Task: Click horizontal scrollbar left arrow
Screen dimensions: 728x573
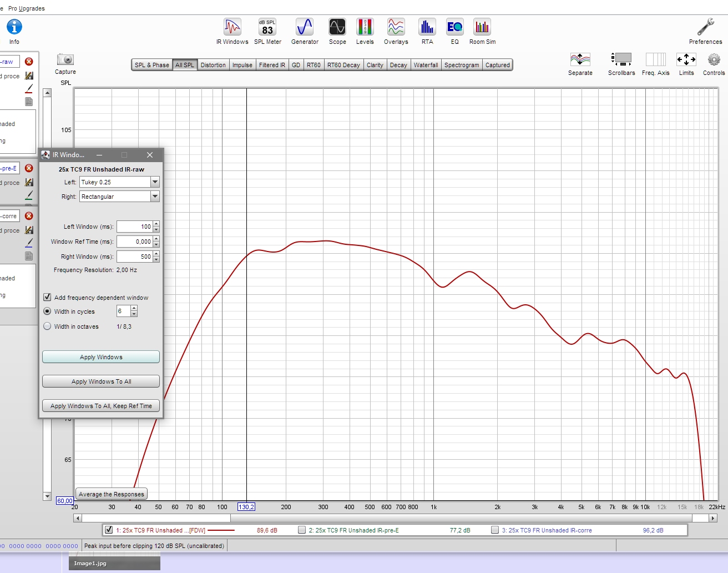Action: pyautogui.click(x=78, y=518)
